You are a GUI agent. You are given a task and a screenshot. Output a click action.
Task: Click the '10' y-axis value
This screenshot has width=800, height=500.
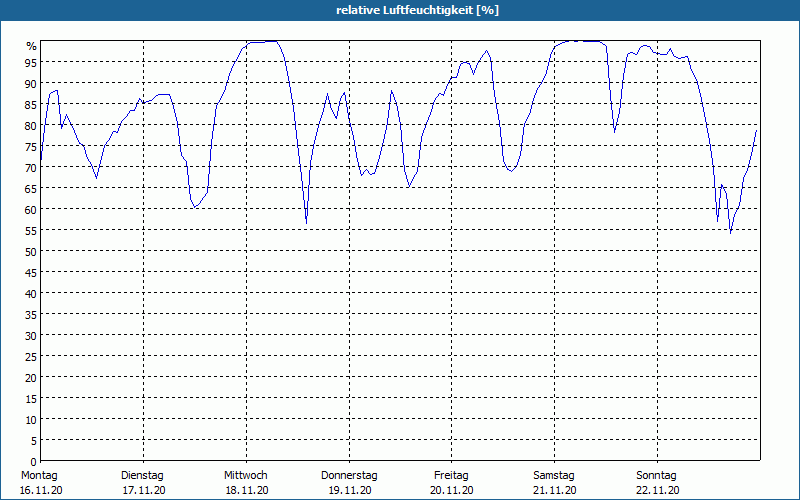click(31, 420)
